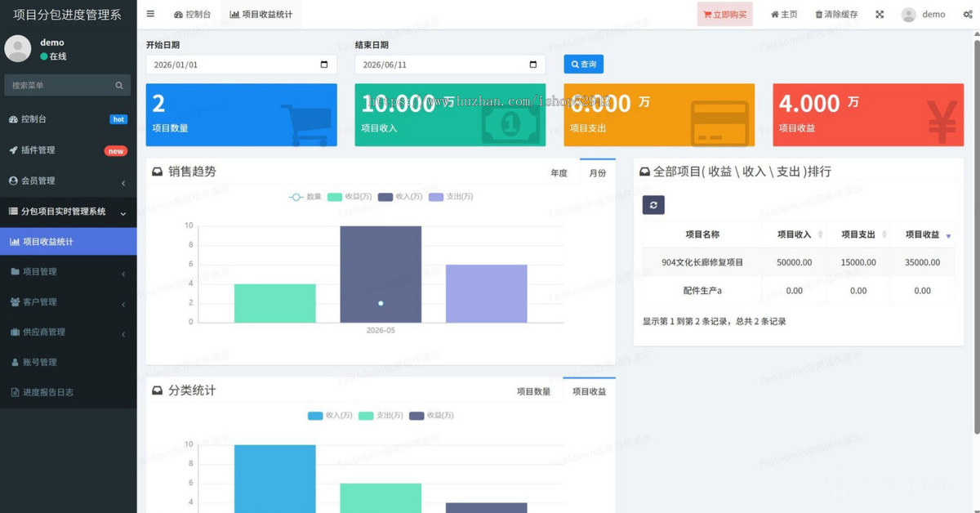The image size is (980, 513).
Task: Click the 销售趋势 panel inbox icon
Action: pos(157,172)
